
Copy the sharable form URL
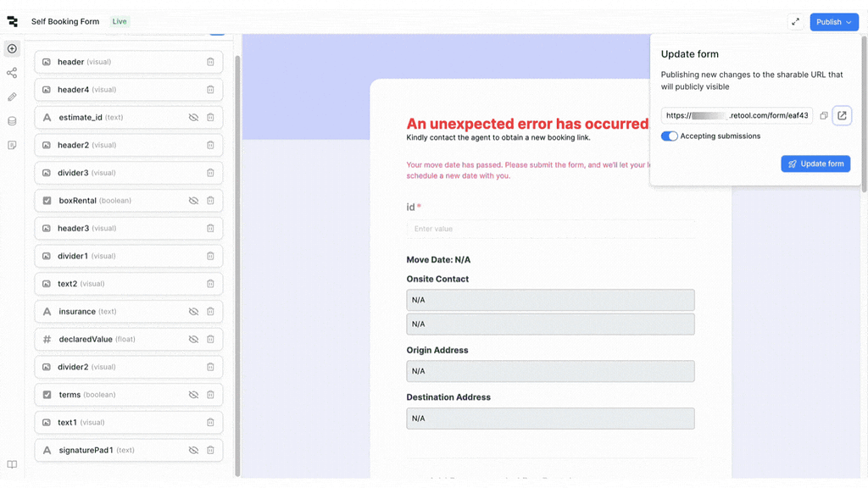coord(823,115)
